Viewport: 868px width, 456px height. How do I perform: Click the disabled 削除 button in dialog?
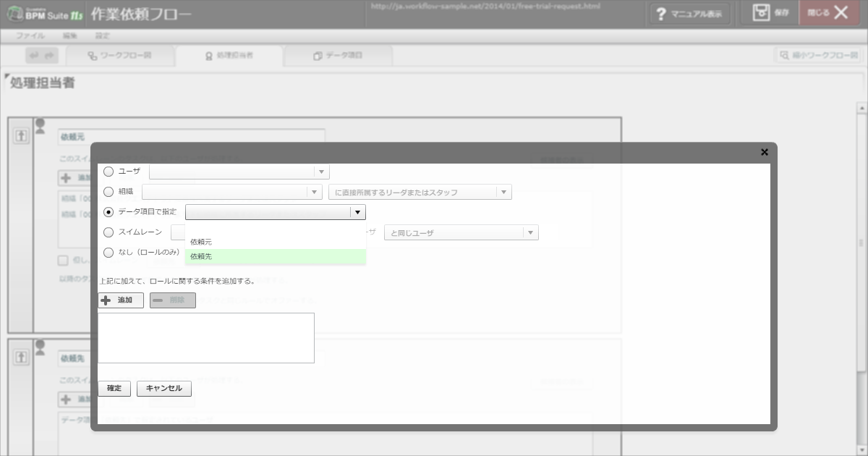click(x=173, y=300)
